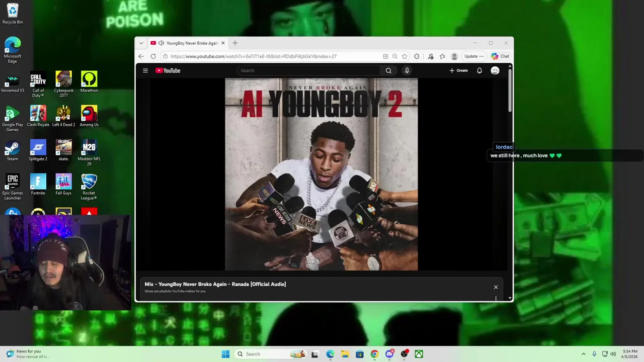Open the YouTube guide hamburger menu
This screenshot has height=362, width=644.
click(145, 70)
